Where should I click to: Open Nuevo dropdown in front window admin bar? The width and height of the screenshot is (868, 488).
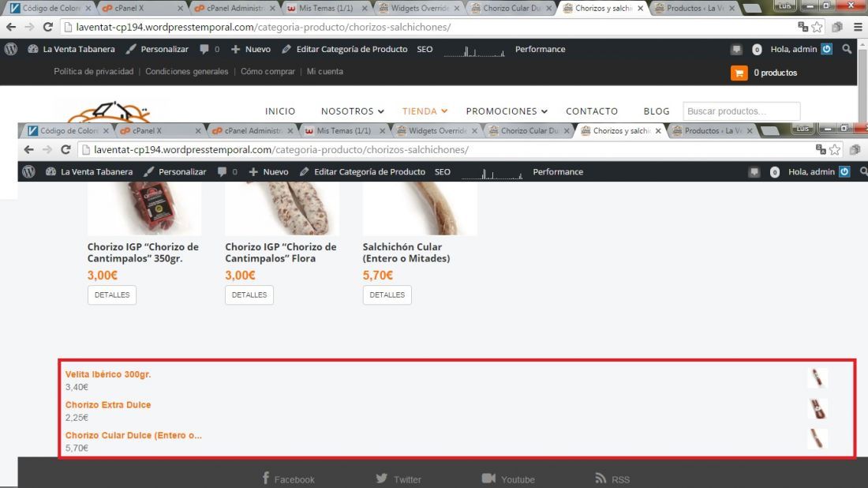(x=268, y=171)
